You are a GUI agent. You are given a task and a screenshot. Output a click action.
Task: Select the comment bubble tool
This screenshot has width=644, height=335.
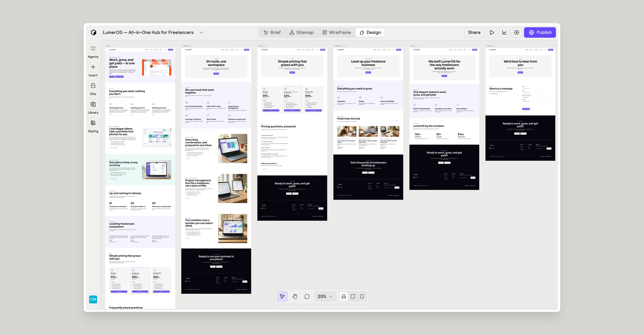[307, 296]
